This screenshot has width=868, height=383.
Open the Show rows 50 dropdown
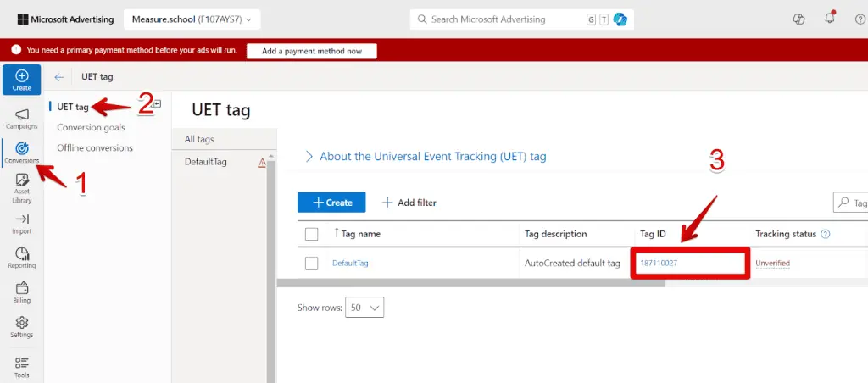point(364,308)
